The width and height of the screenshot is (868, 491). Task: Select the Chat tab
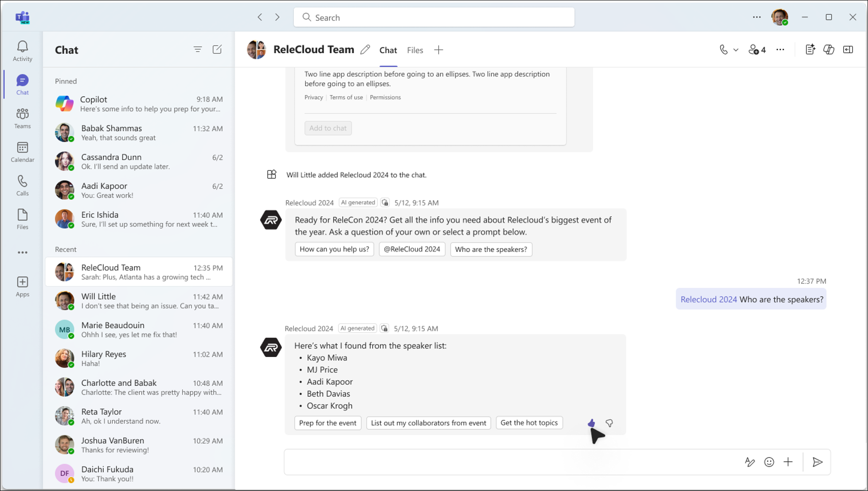click(x=388, y=50)
